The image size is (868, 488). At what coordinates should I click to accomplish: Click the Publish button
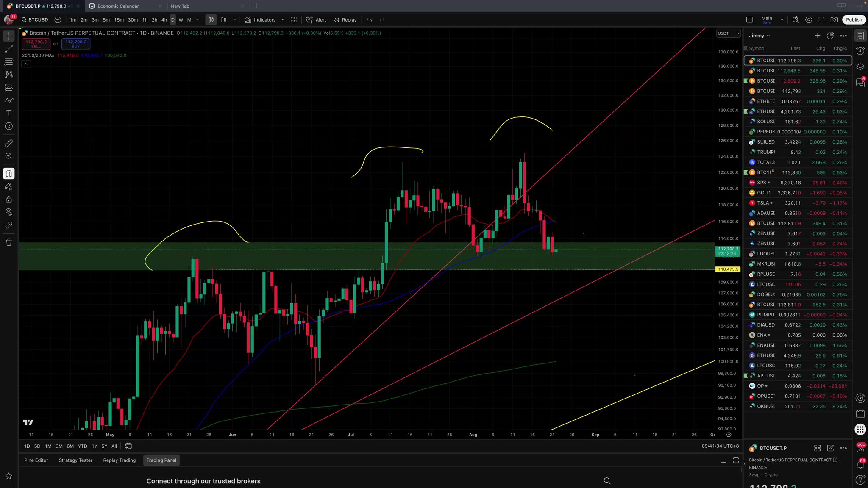click(854, 20)
